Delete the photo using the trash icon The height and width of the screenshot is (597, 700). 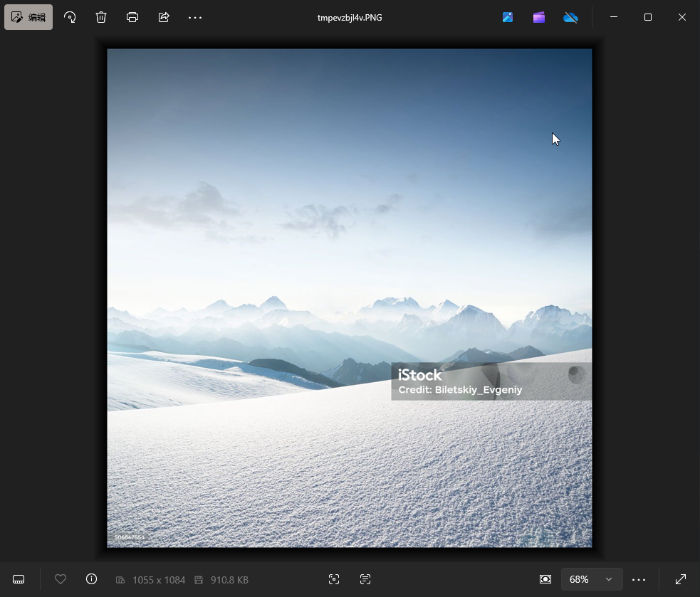[101, 17]
